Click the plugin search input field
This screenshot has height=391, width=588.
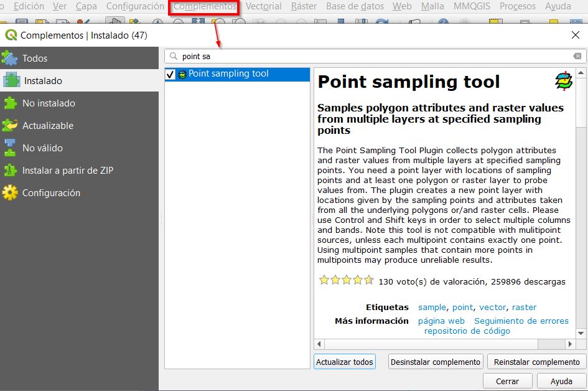373,56
